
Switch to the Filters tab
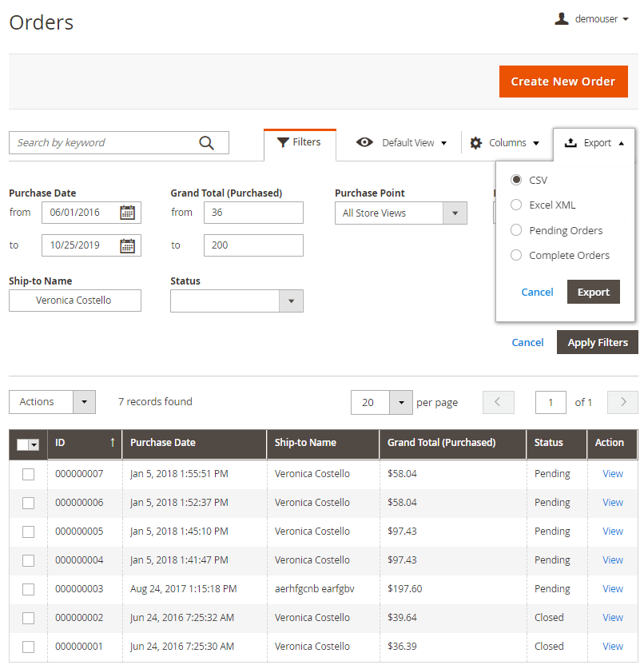click(300, 143)
